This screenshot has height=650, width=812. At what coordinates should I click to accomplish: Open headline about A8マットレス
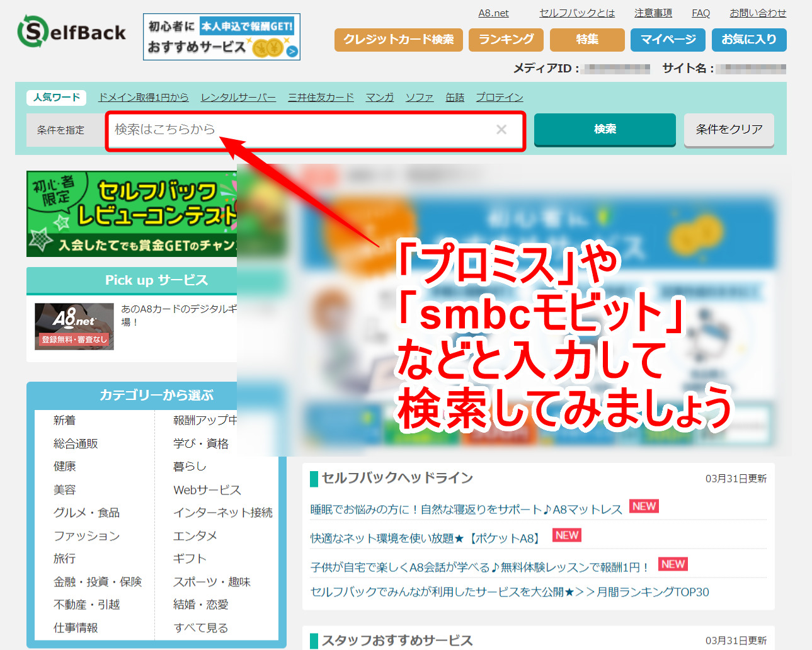click(466, 510)
